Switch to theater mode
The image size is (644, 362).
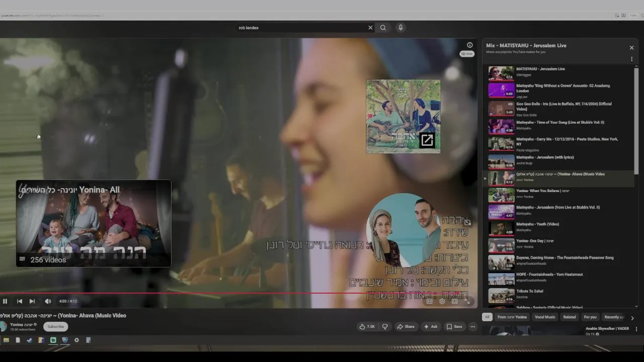coord(454,301)
